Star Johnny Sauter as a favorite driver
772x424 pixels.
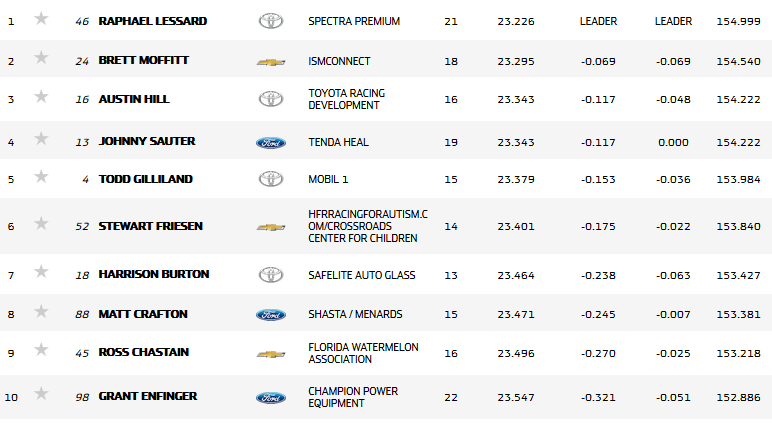coord(41,140)
